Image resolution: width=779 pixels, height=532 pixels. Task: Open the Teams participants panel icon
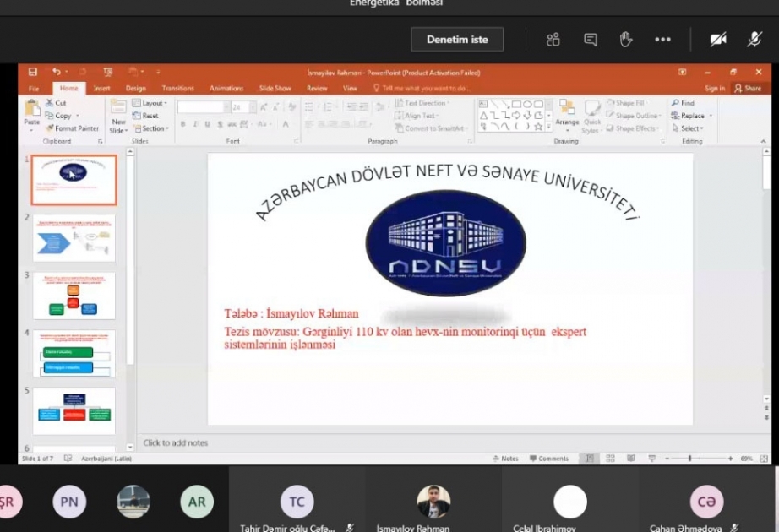tap(553, 39)
